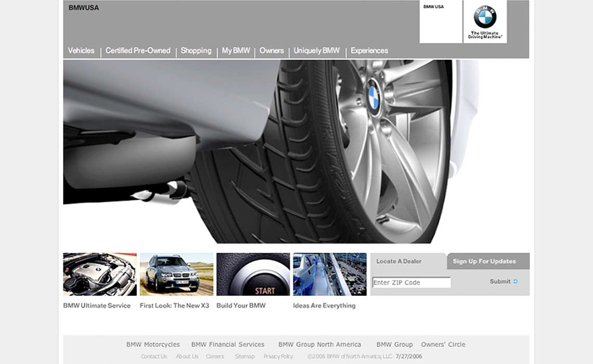Follow First Look: The New X3 link
593x364 pixels.
[174, 305]
